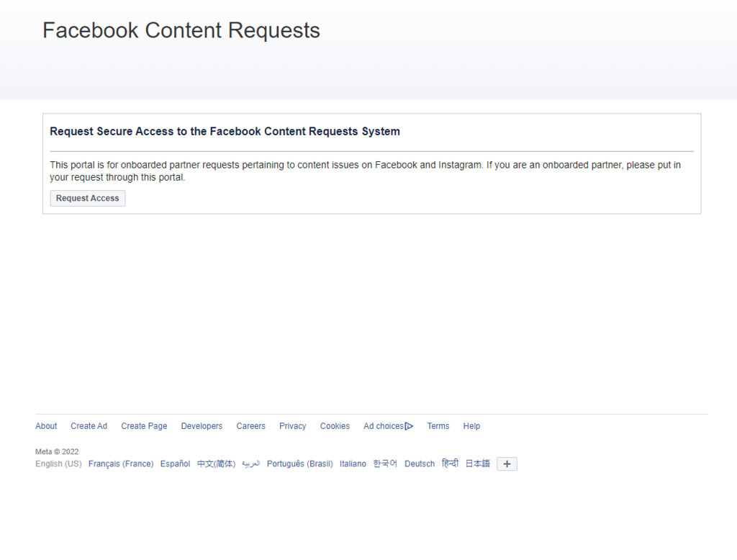This screenshot has height=560, width=737.
Task: Select Chinese simplified 中文(简体) language
Action: click(x=216, y=464)
